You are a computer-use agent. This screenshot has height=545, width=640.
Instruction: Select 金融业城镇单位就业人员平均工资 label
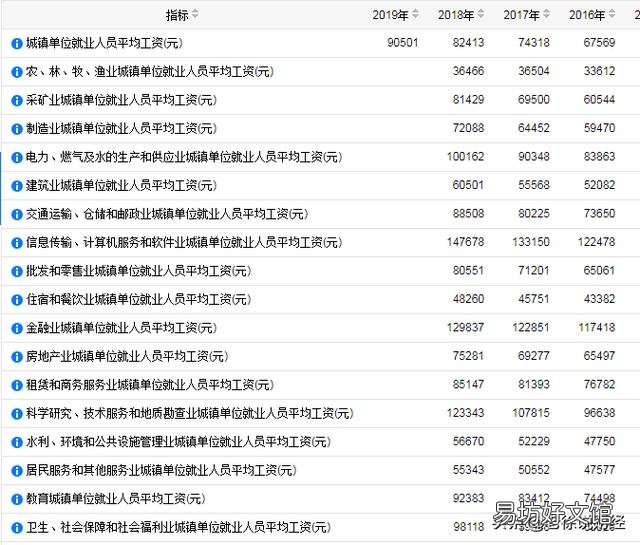(121, 328)
